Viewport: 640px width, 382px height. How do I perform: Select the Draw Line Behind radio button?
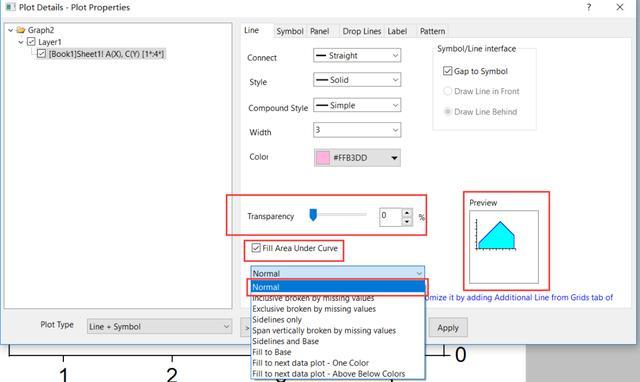point(448,111)
